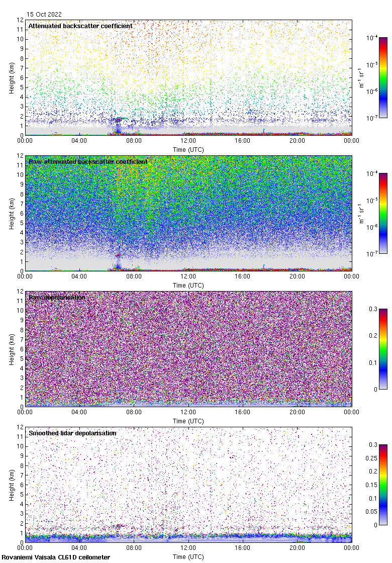Click the 'Rovaniemi Vaisala CL61D ceilometer' caption

tap(56, 557)
